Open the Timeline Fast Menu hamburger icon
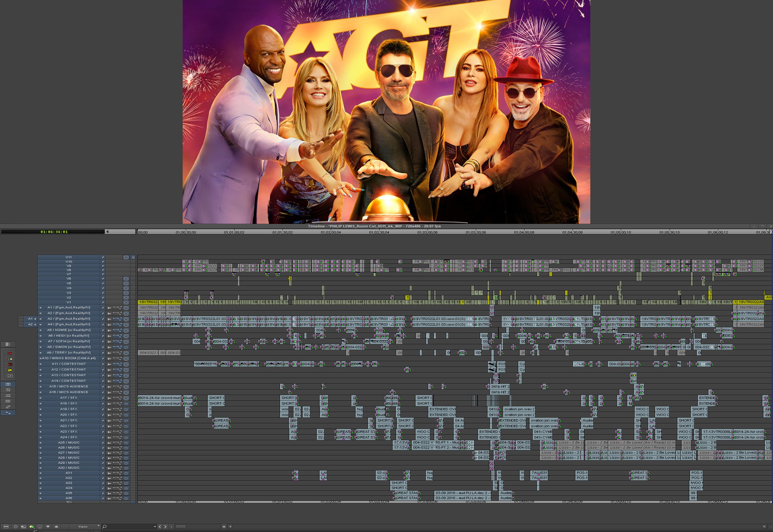The height and width of the screenshot is (532, 773). tap(6, 527)
